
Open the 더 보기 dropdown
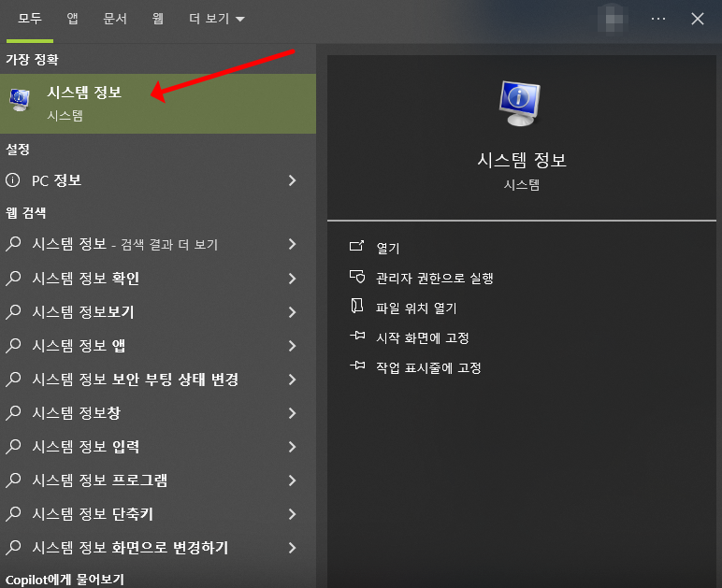(217, 19)
